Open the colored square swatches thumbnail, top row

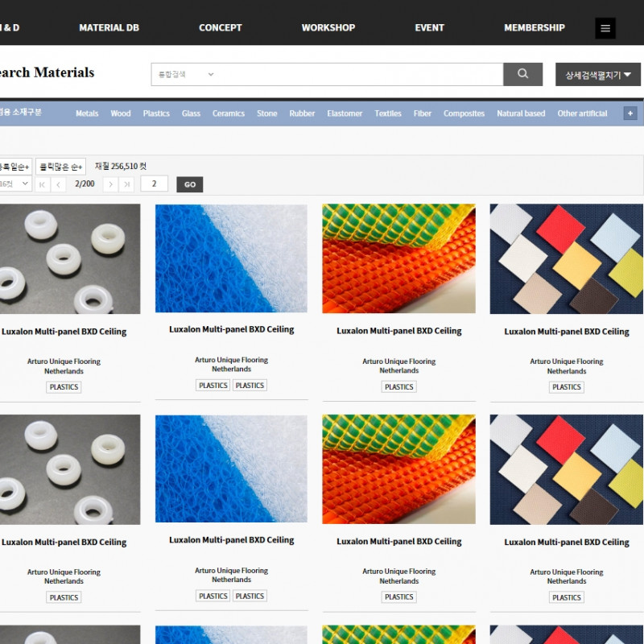(566, 258)
